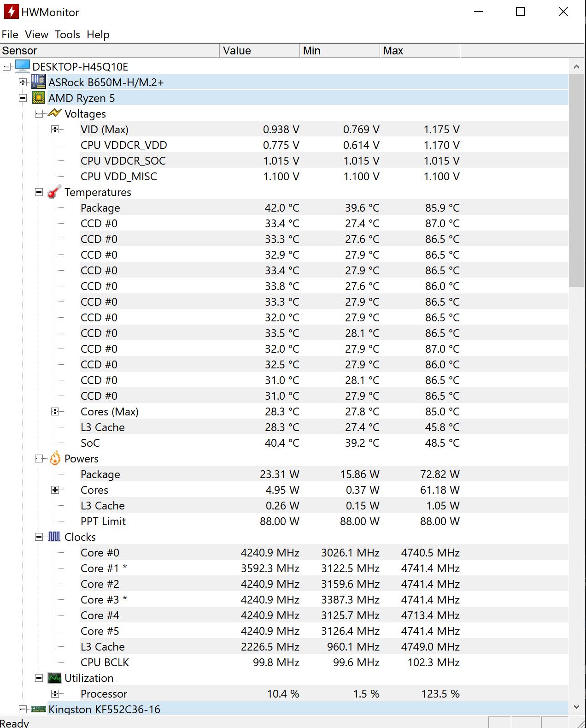586x728 pixels.
Task: Click the ASRock motherboard icon
Action: (39, 82)
